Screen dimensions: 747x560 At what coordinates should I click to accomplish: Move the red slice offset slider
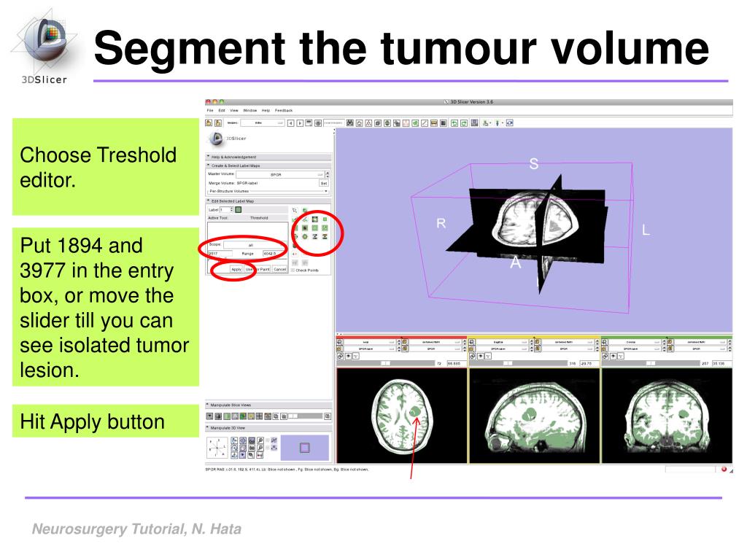(385, 363)
